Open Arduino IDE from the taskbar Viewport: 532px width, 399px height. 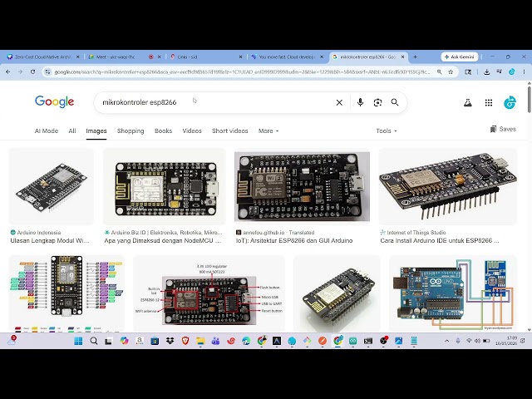[352, 341]
